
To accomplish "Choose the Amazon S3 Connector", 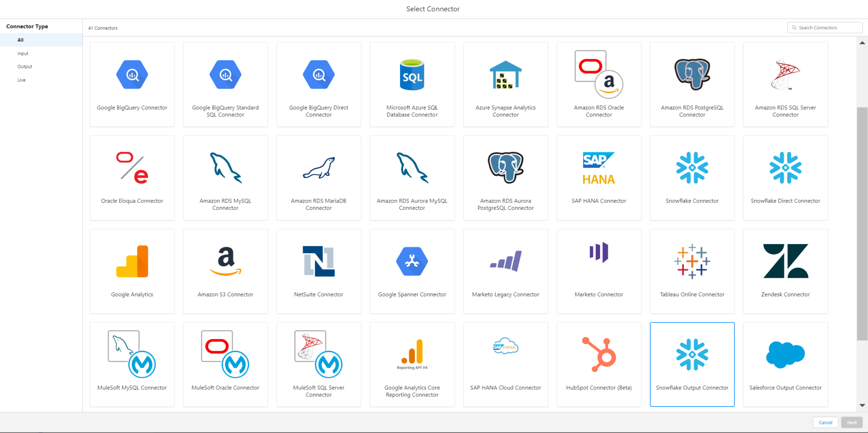I will [x=225, y=271].
